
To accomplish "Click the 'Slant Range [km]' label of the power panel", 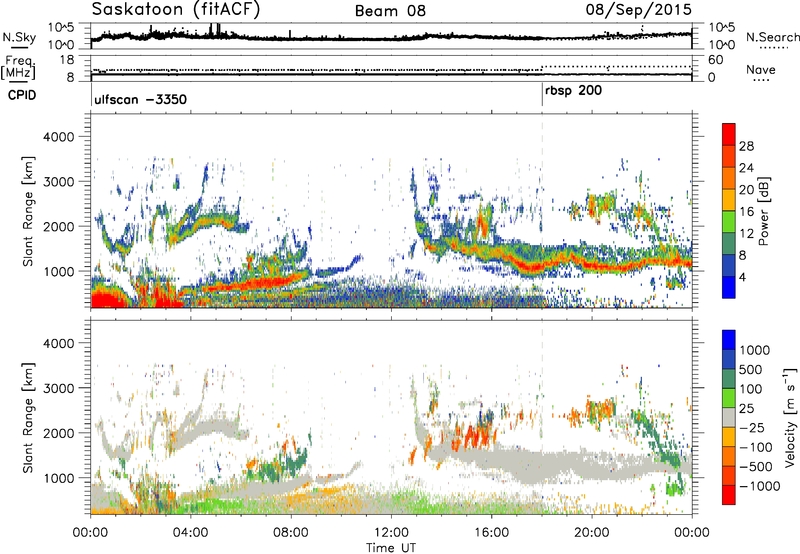I will tap(28, 211).
